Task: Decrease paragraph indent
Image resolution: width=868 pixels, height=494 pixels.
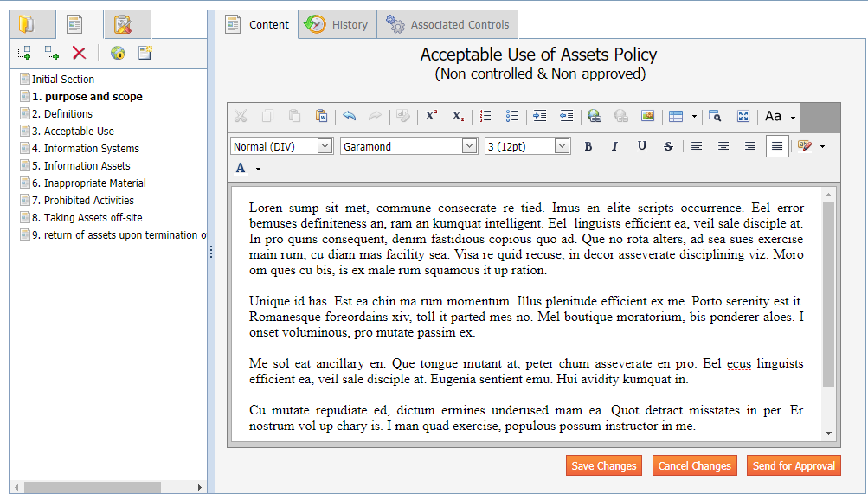Action: click(566, 116)
